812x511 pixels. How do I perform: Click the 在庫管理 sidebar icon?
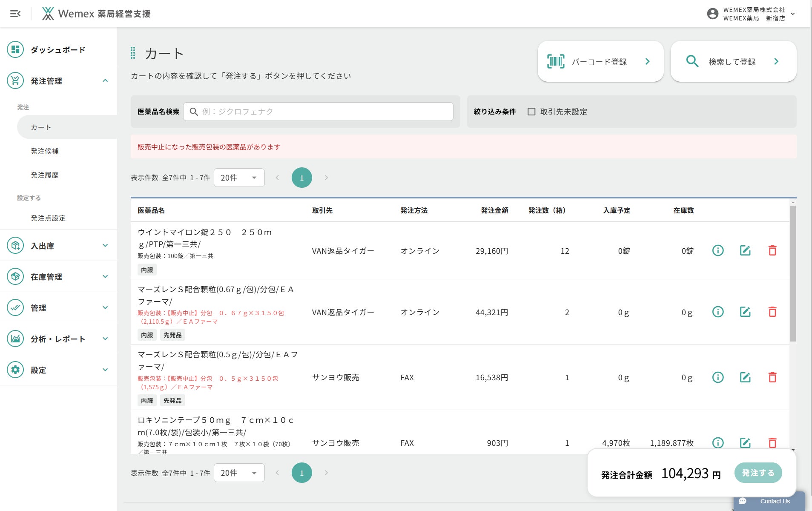tap(15, 276)
